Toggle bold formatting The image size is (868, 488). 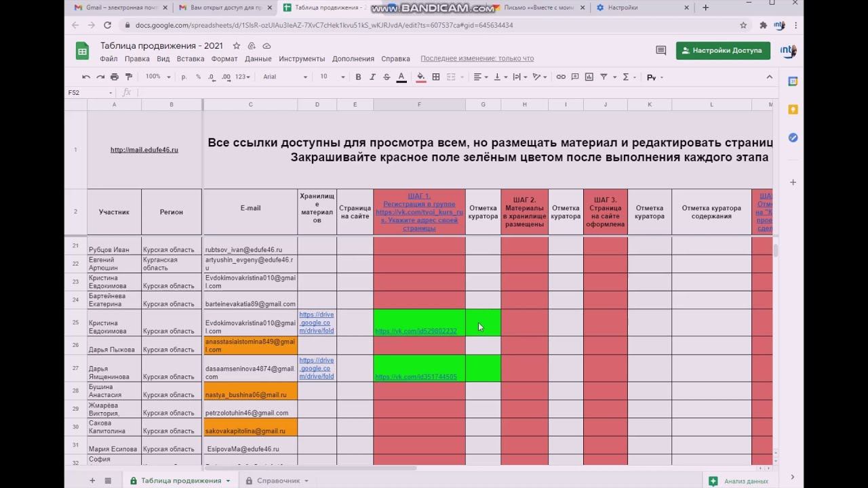(x=358, y=77)
